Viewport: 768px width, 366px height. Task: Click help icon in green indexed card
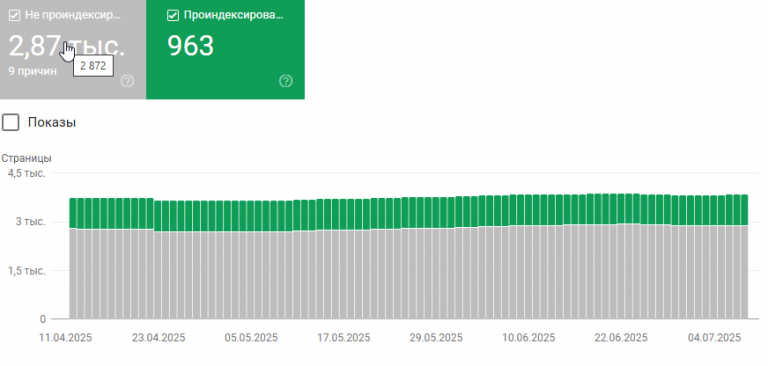click(286, 81)
